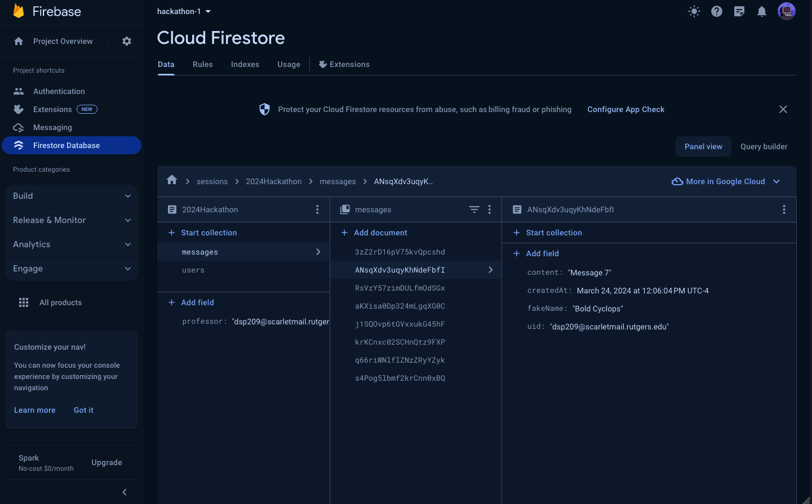Image resolution: width=812 pixels, height=504 pixels.
Task: Open the hackathon-1 project dropdown
Action: click(184, 11)
